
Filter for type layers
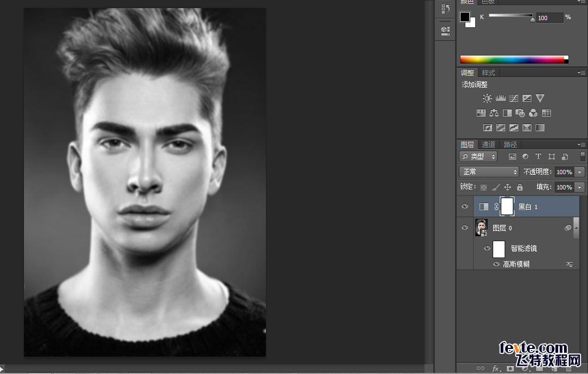[x=538, y=157]
